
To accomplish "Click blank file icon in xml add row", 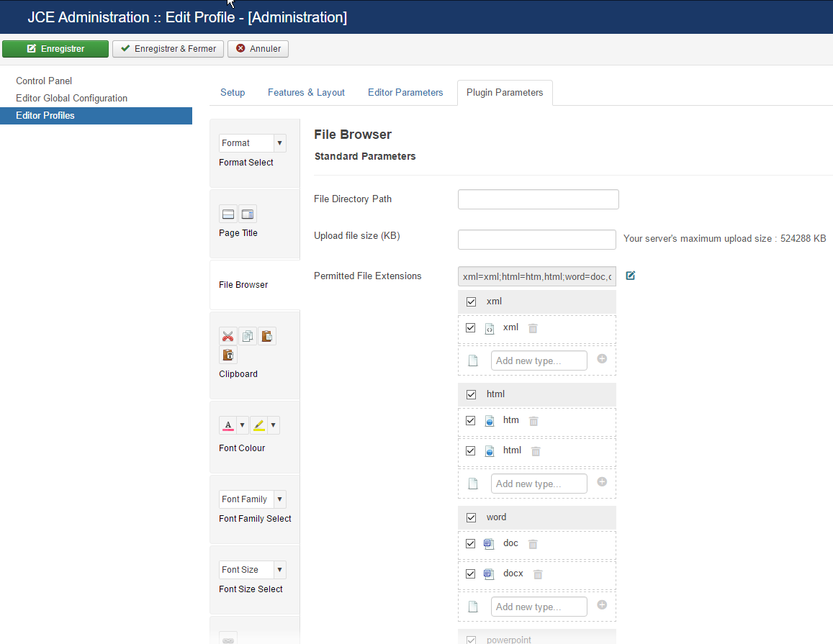I will tap(473, 361).
